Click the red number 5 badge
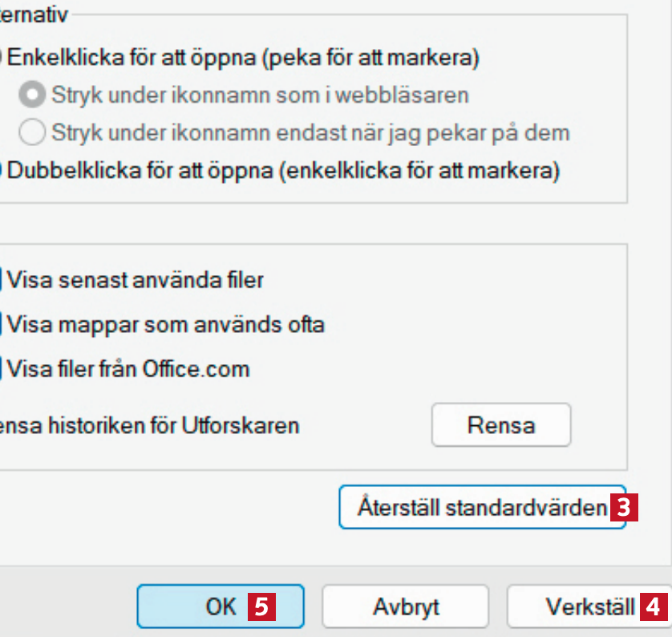Viewport: 672px width, 637px height. click(x=261, y=606)
